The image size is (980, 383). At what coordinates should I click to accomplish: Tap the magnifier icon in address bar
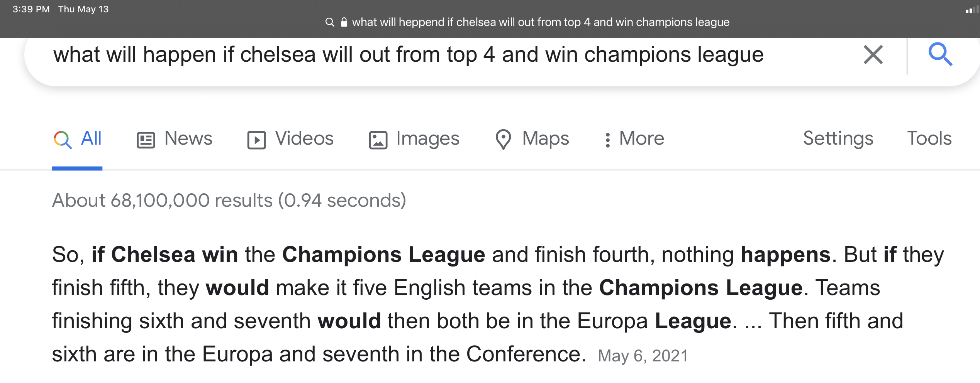click(x=329, y=22)
